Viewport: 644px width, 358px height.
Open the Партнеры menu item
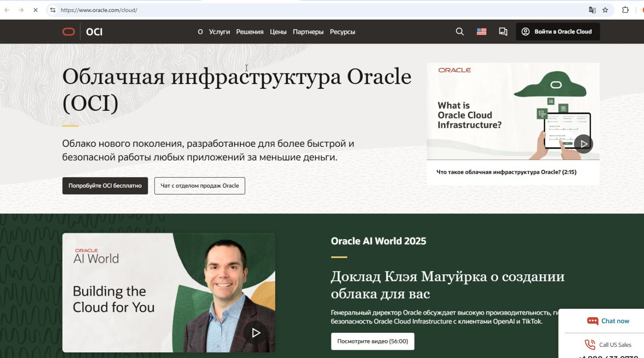tap(308, 32)
